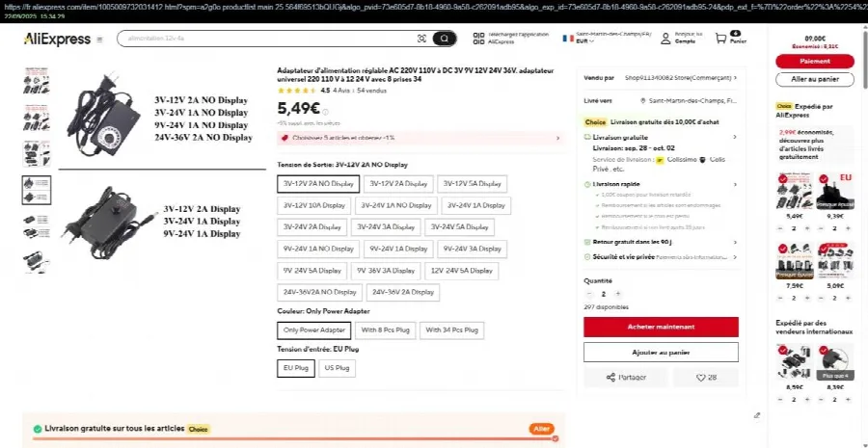Open the shopping cart icon
Viewport: 868px width, 448px height.
(x=720, y=39)
